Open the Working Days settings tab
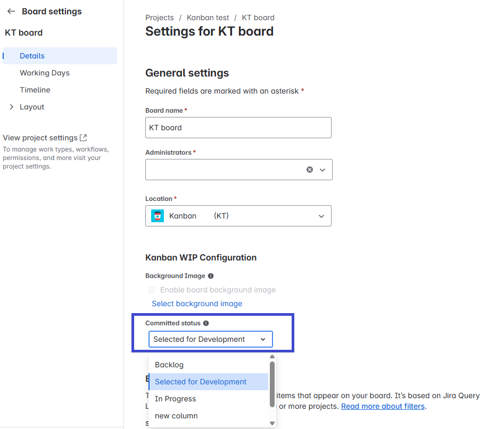 (45, 73)
